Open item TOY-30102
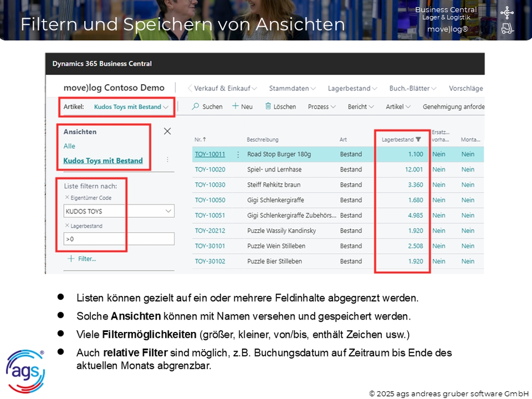Image resolution: width=532 pixels, height=399 pixels. click(210, 261)
